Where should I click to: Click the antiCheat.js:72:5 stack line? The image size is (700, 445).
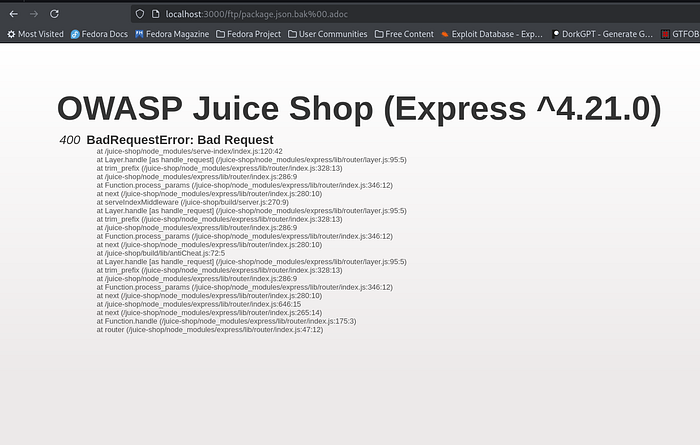tap(161, 253)
